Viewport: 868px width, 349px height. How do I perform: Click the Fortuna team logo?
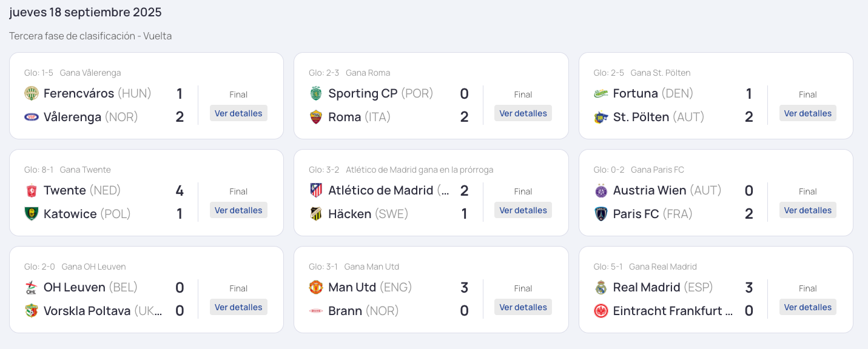click(x=601, y=93)
